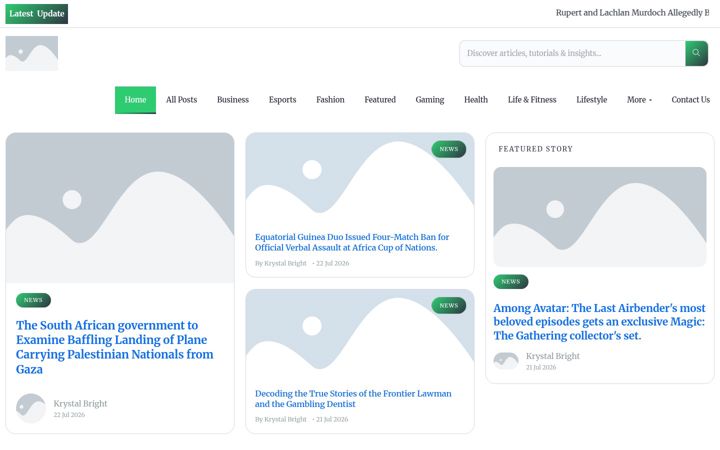Click NEWS badge on Equatorial Guinea card
Screen dimensions: 720x450
click(449, 149)
